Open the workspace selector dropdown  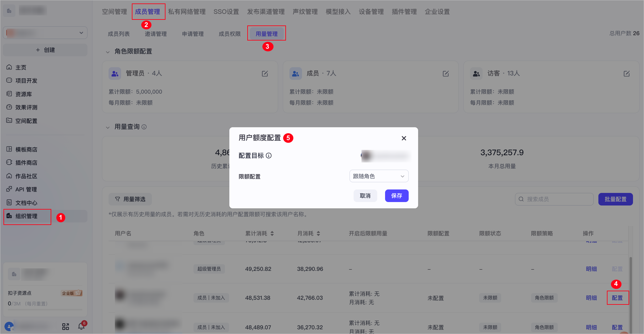[45, 33]
